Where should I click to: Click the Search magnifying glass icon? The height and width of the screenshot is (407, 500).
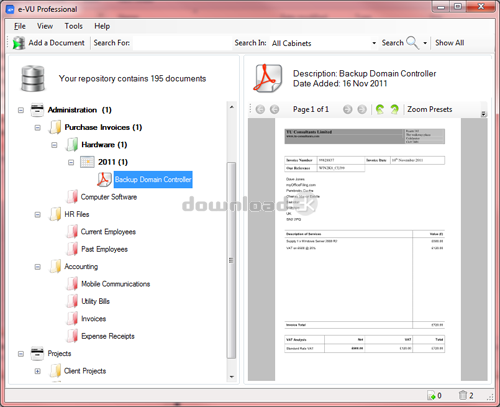point(413,43)
